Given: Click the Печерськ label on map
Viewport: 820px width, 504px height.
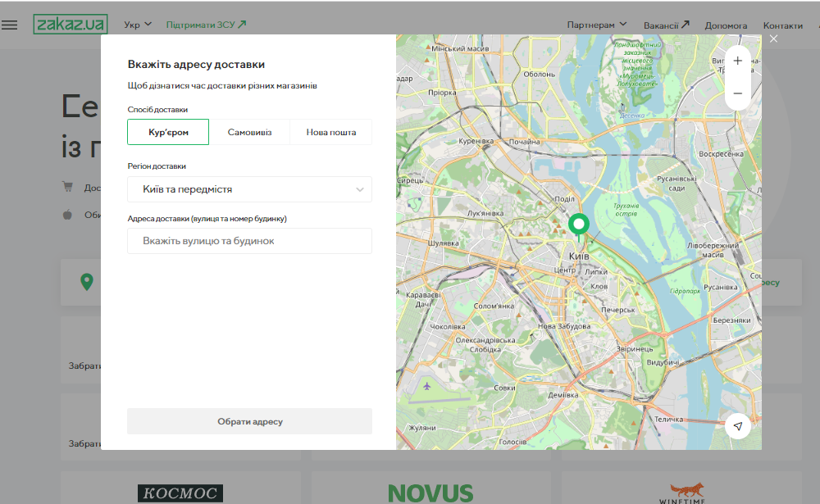Looking at the screenshot, I should click(618, 310).
